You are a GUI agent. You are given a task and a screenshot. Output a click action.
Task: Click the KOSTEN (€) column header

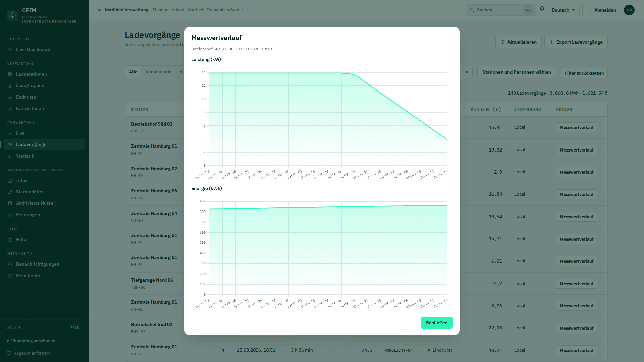pyautogui.click(x=486, y=109)
